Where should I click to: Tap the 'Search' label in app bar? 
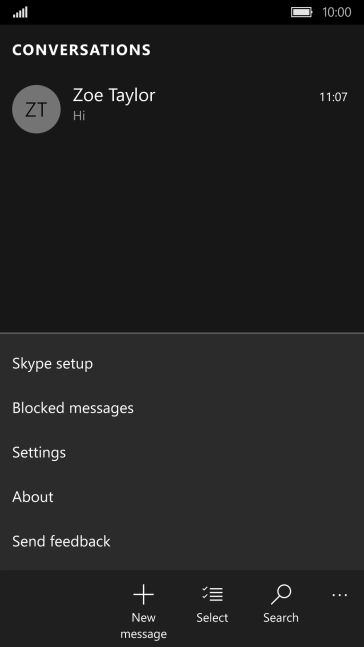click(281, 618)
